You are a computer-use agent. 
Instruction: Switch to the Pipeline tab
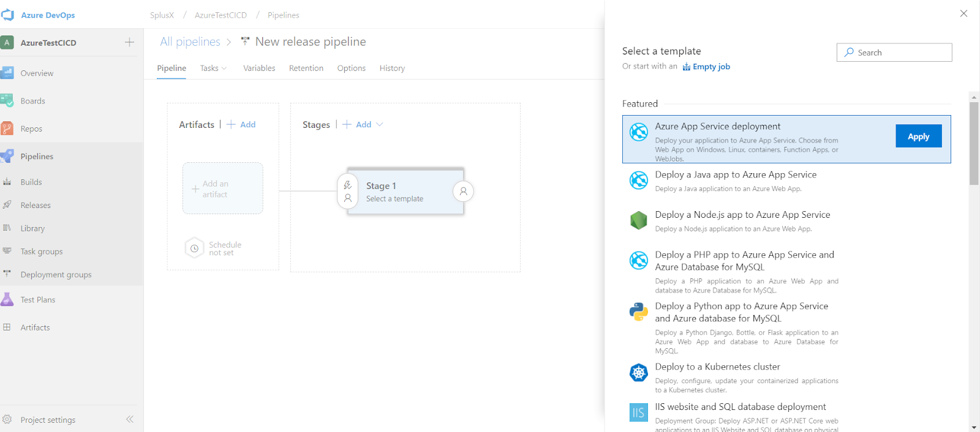(x=171, y=68)
